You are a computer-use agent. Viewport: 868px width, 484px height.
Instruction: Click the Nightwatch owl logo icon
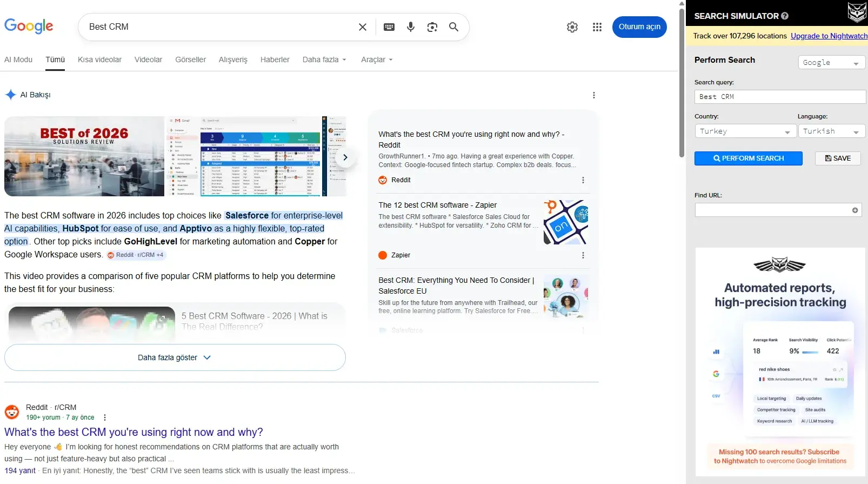pos(857,12)
